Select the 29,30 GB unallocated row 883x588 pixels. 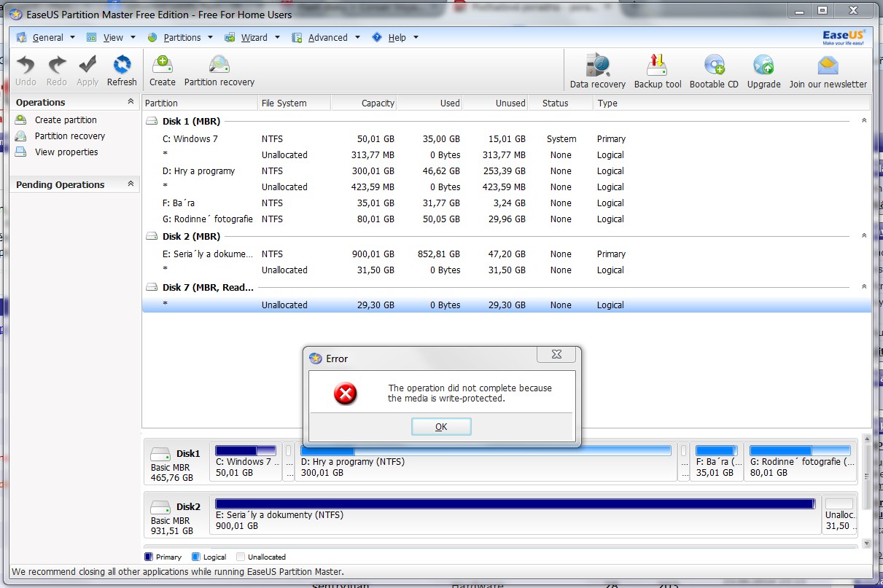click(507, 305)
